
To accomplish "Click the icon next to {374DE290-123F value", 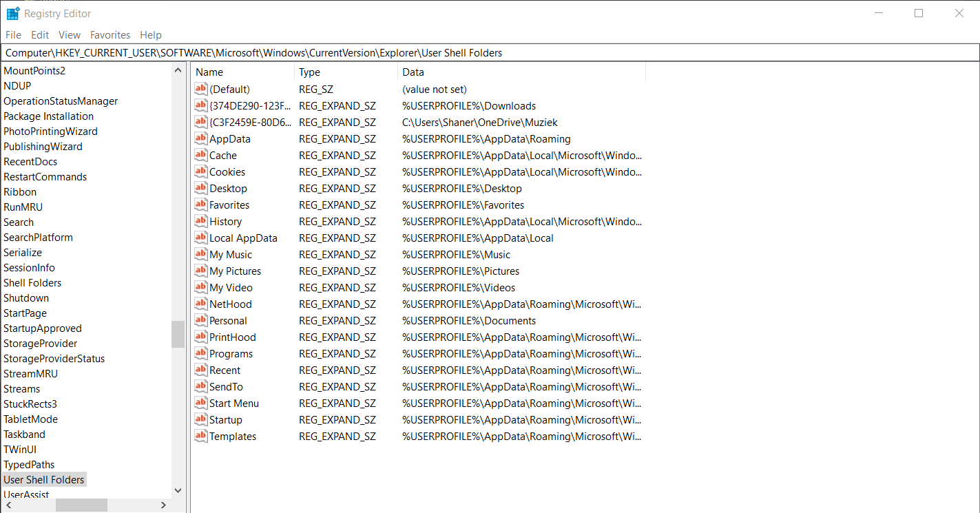I will 200,105.
